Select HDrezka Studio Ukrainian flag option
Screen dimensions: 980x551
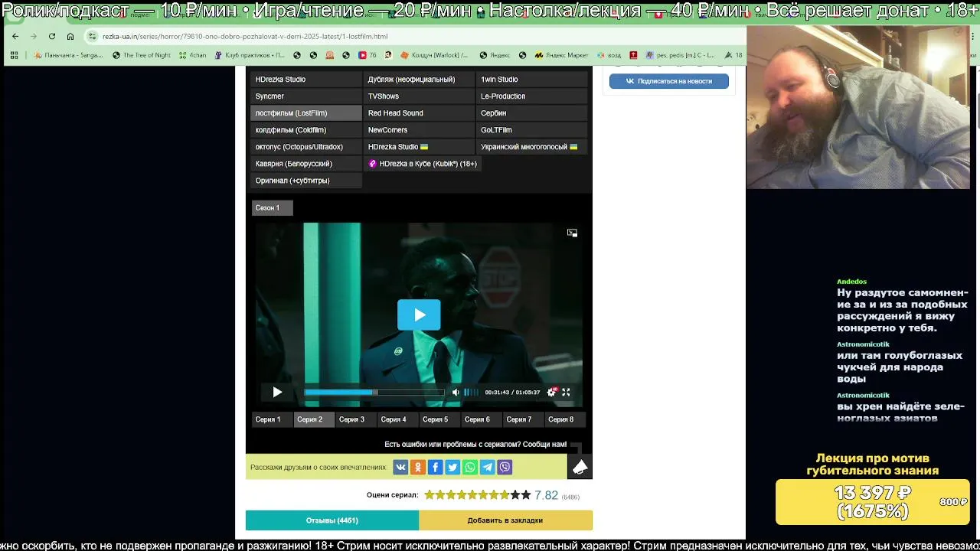click(418, 147)
